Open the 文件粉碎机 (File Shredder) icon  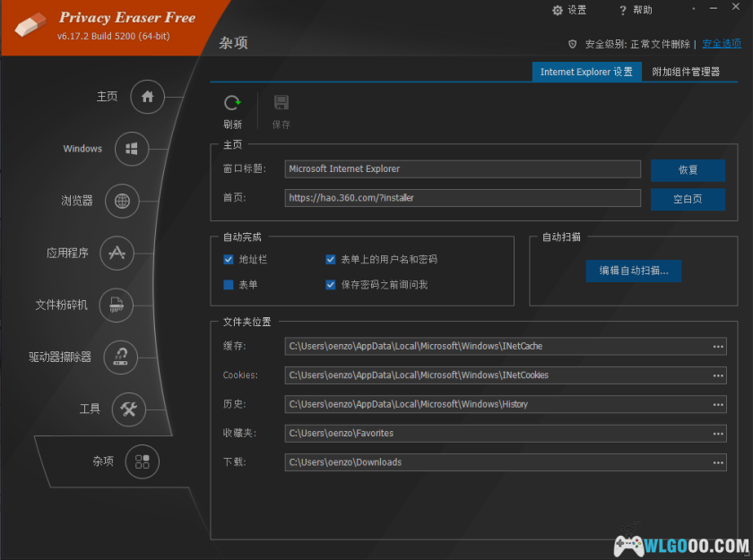[x=116, y=305]
